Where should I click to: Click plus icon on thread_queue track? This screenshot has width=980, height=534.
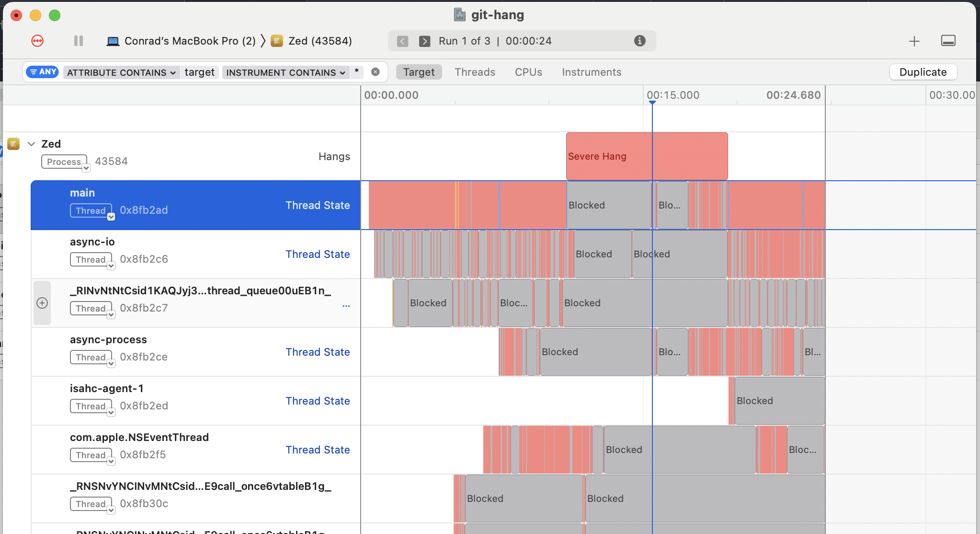coord(42,303)
